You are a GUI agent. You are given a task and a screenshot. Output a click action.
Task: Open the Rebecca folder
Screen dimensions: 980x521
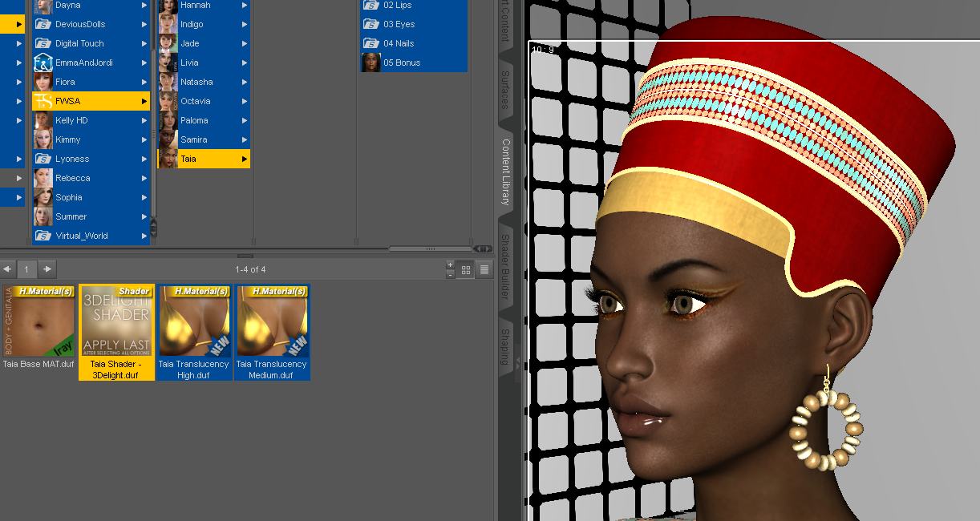(x=91, y=178)
